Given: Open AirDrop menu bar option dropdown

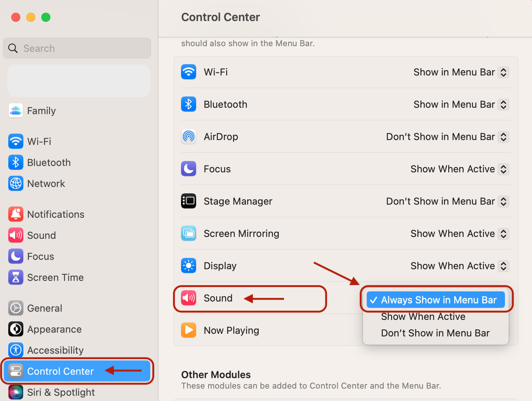Looking at the screenshot, I should point(448,137).
